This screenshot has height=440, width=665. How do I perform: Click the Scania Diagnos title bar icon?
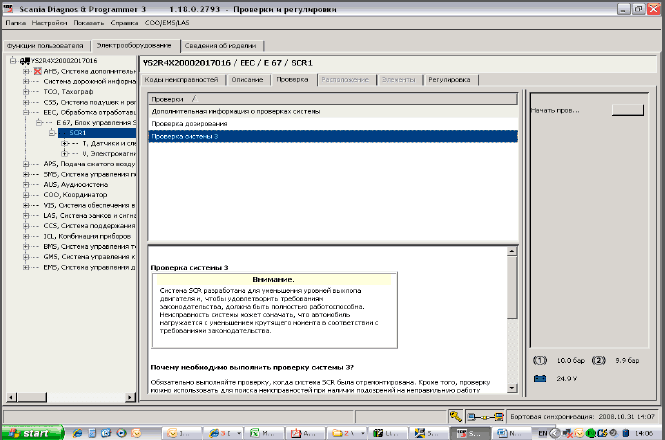click(x=9, y=7)
